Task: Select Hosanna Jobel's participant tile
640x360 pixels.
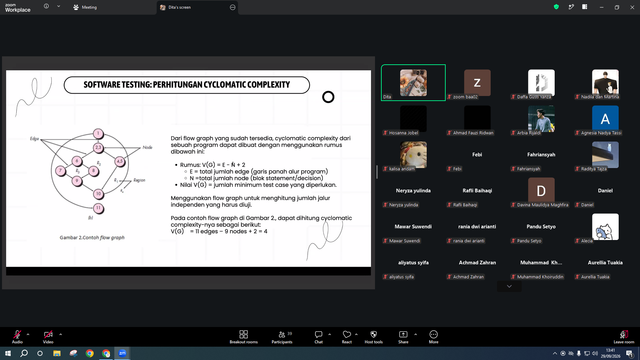Action: (x=413, y=119)
